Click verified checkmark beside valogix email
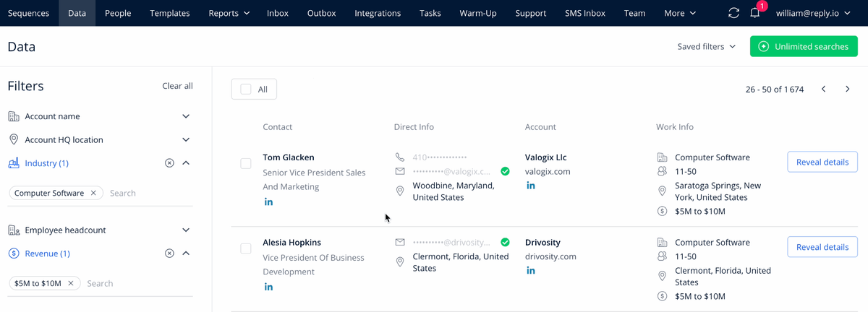This screenshot has width=868, height=312. click(505, 172)
